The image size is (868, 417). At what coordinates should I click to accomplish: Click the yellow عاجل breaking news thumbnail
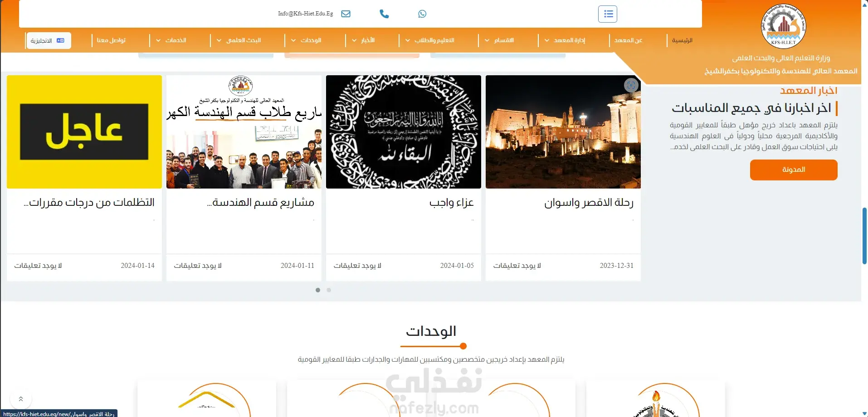(x=84, y=132)
